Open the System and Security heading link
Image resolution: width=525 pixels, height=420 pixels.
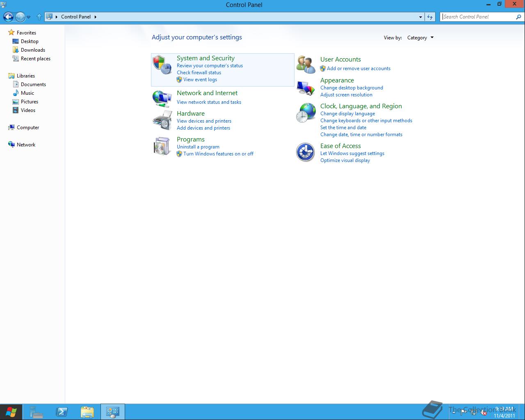(205, 58)
